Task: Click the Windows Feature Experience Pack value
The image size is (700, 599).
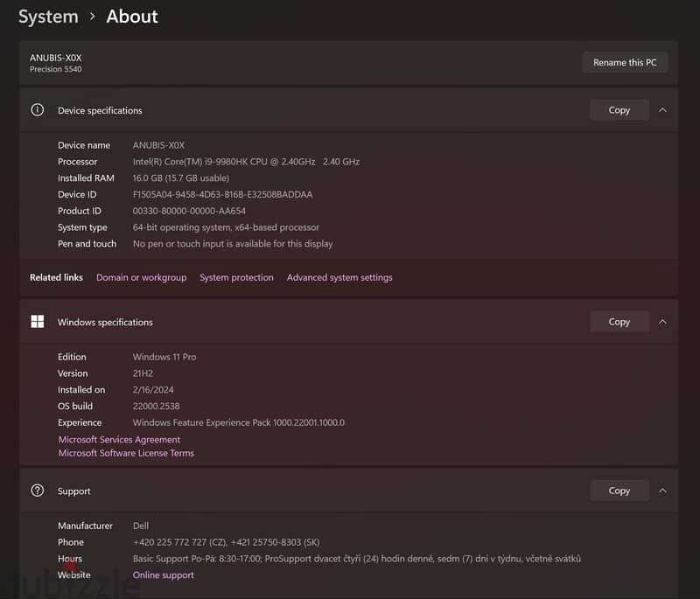Action: (239, 423)
